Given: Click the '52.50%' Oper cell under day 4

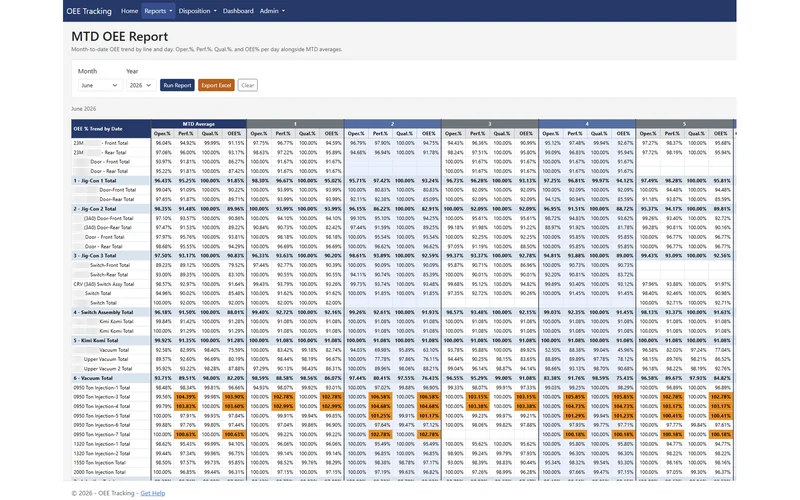Looking at the screenshot, I should click(x=551, y=350).
